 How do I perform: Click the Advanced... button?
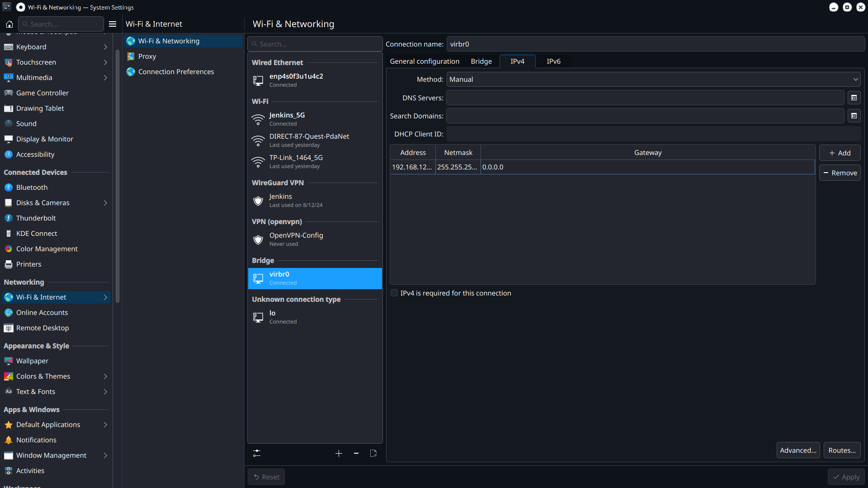[x=798, y=450]
